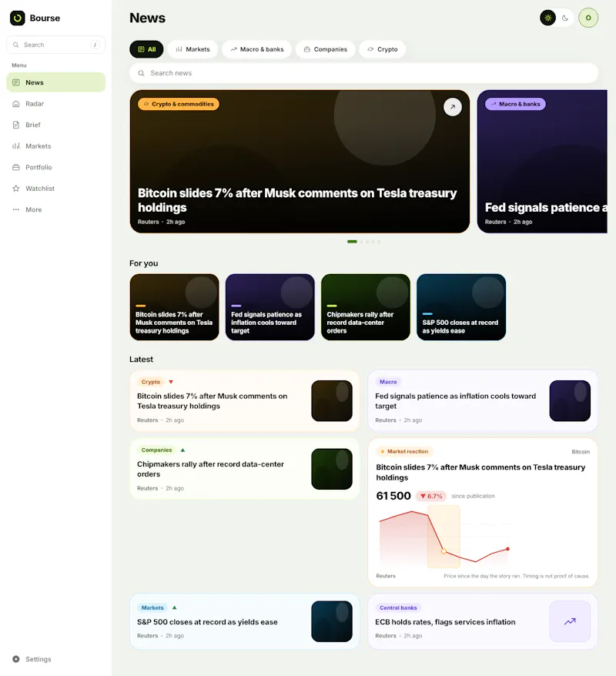Select the Macro & banks filter tab

pos(256,49)
